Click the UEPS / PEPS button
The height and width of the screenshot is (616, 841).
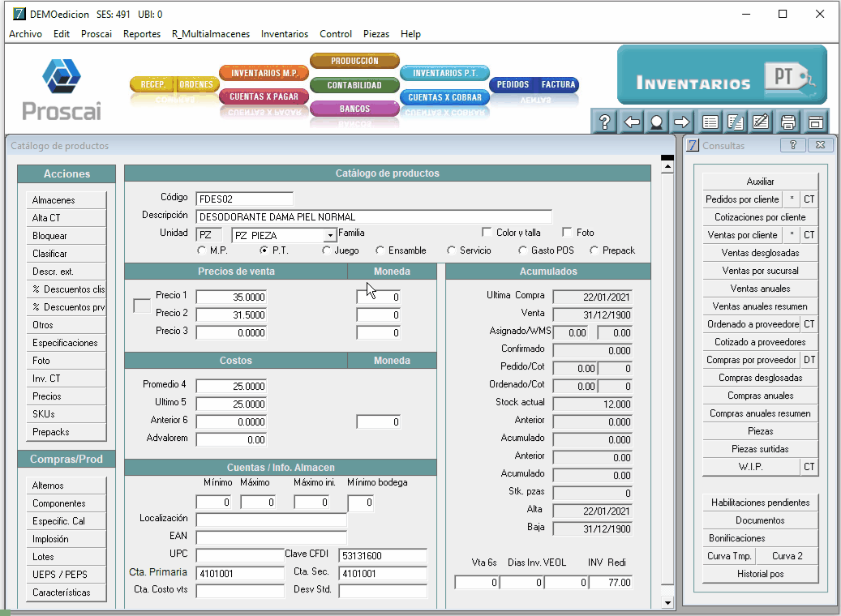[x=66, y=575]
